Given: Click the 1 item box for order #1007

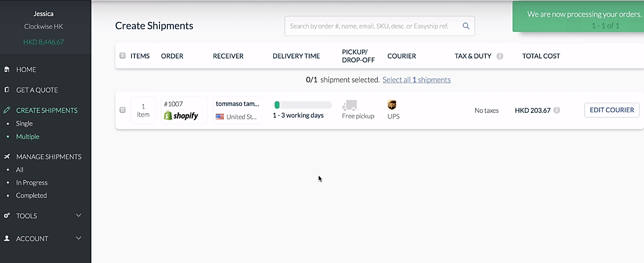Looking at the screenshot, I should [x=143, y=110].
